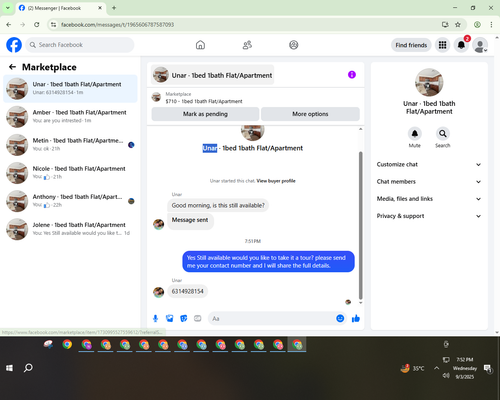Viewport: 500px width, 400px height.
Task: Open the Metin conversation in list
Action: coord(70,145)
